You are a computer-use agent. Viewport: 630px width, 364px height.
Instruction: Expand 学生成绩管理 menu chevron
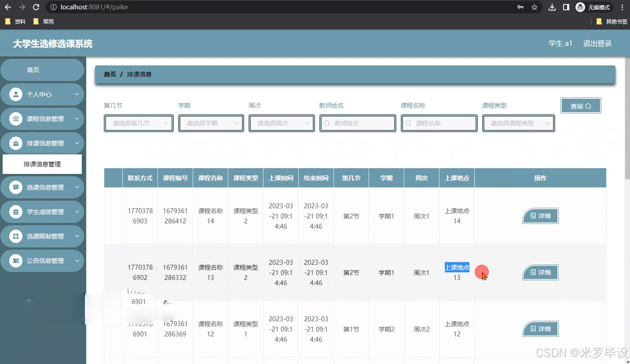click(x=77, y=212)
